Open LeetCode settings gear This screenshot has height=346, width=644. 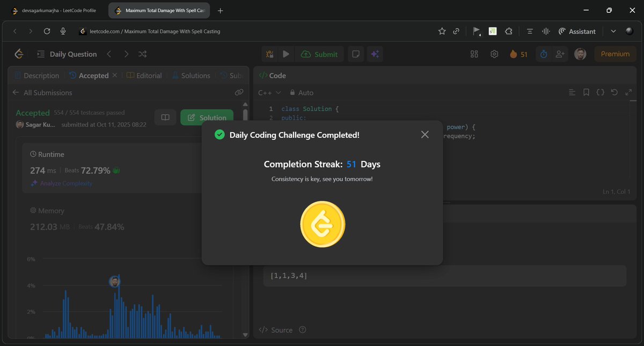pos(494,54)
